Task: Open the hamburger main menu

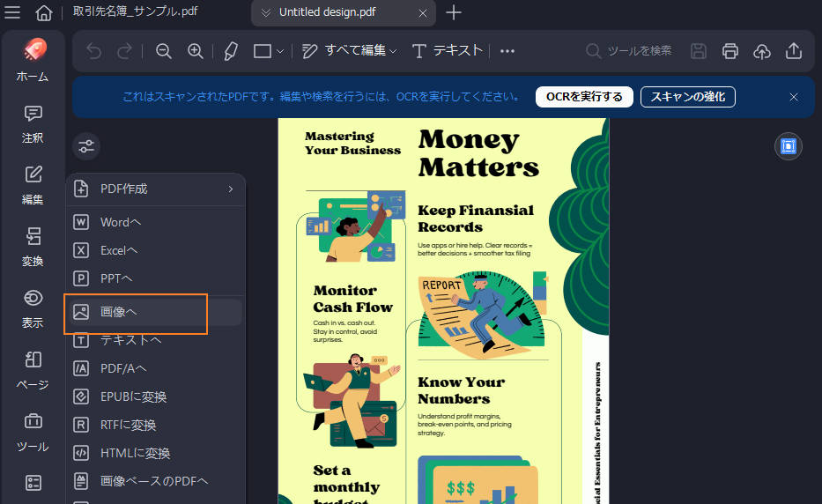Action: click(12, 12)
